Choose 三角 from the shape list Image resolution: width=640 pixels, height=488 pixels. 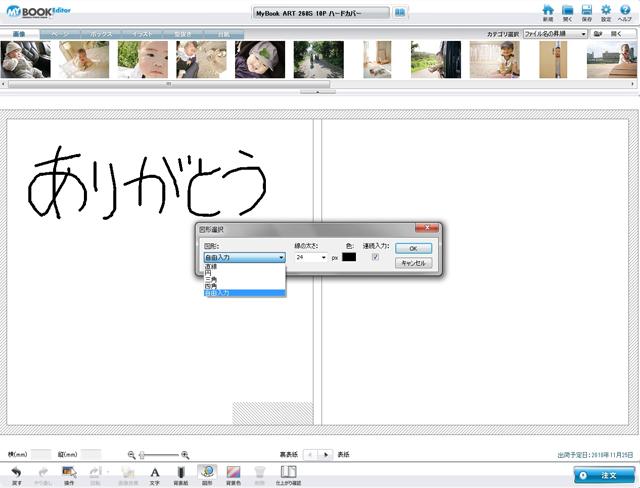[x=244, y=279]
